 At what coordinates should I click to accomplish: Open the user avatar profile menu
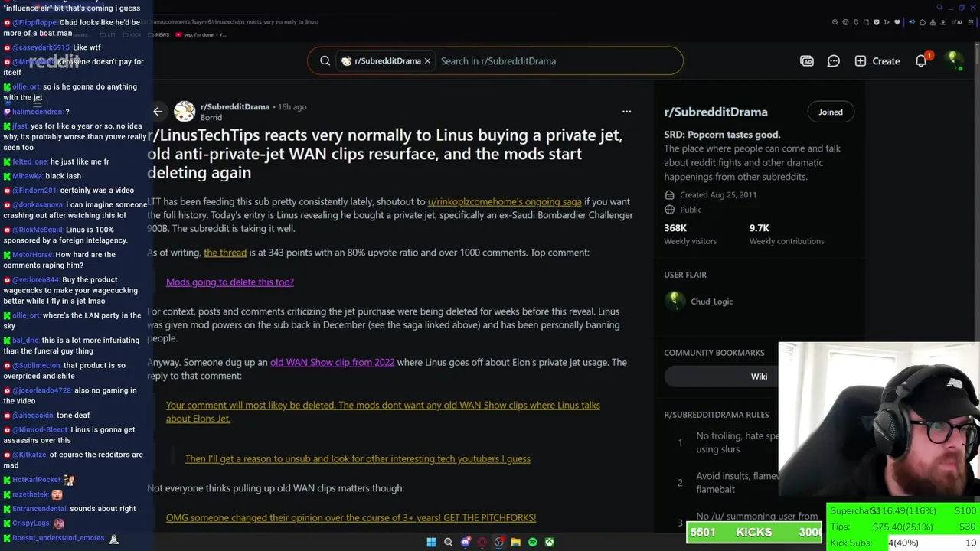pyautogui.click(x=953, y=60)
